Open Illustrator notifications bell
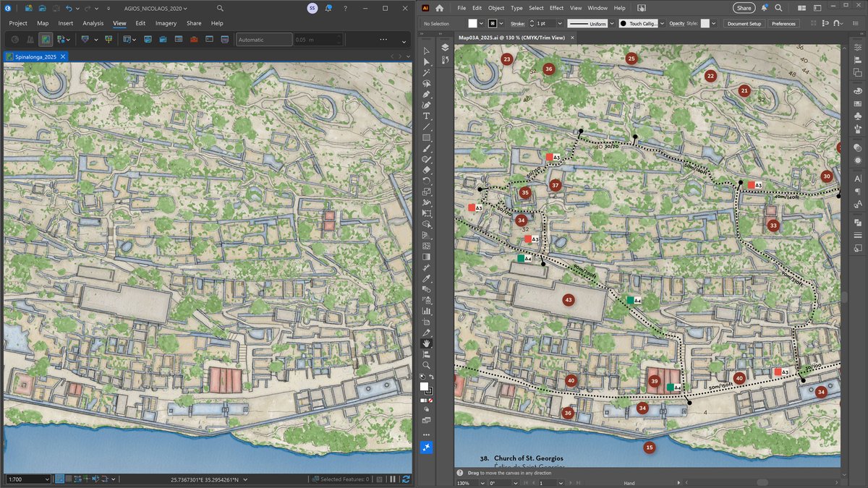This screenshot has height=488, width=868. pyautogui.click(x=765, y=8)
